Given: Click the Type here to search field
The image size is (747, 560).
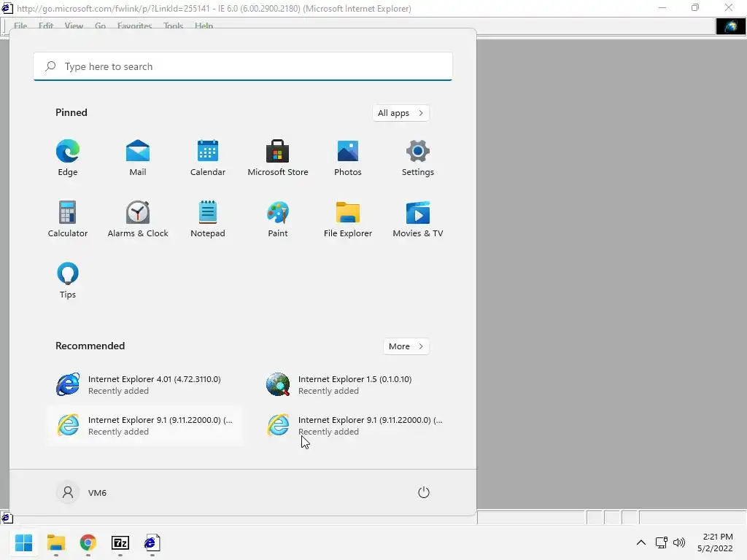Looking at the screenshot, I should tap(243, 66).
